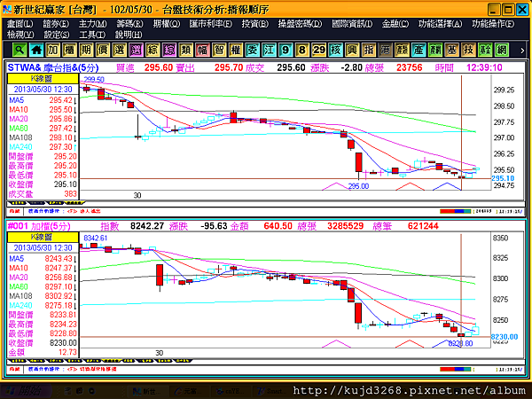
Task: Click the cyan 9 toolbar icon
Action: pos(286,51)
